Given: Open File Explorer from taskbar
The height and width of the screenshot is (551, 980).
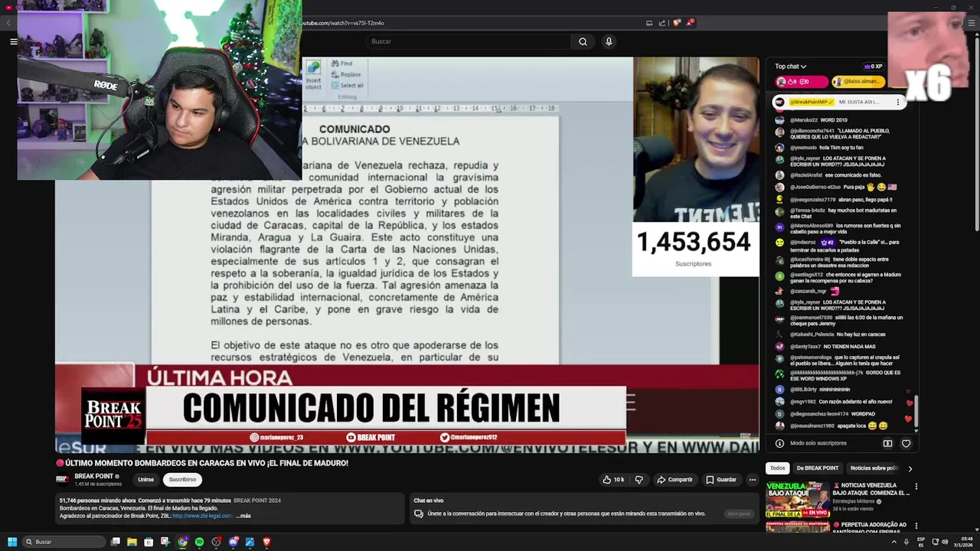Looking at the screenshot, I should [x=132, y=542].
